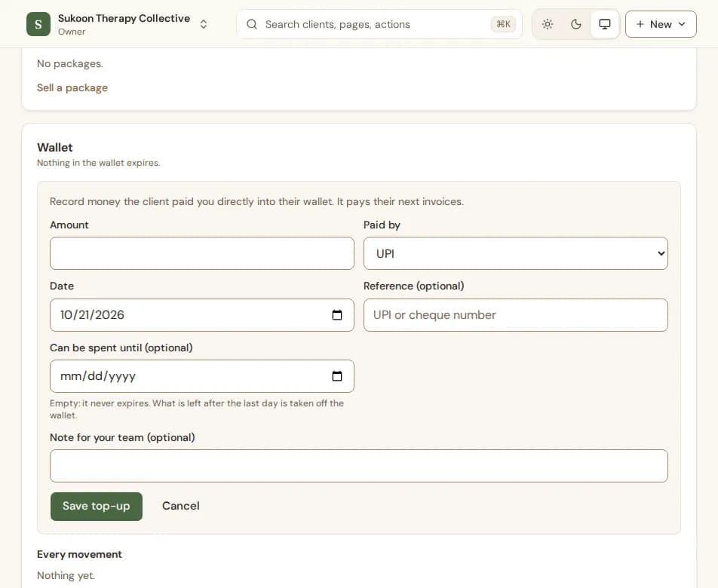This screenshot has height=588, width=718.
Task: Click the Reference UPI or cheque number field
Action: (516, 315)
